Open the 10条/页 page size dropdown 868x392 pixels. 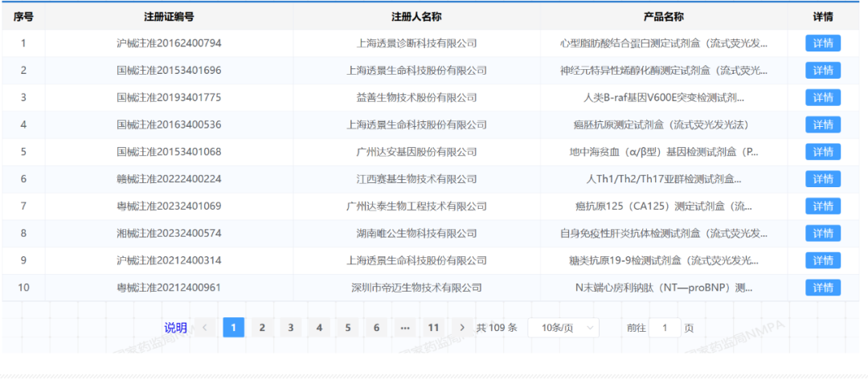click(x=563, y=328)
